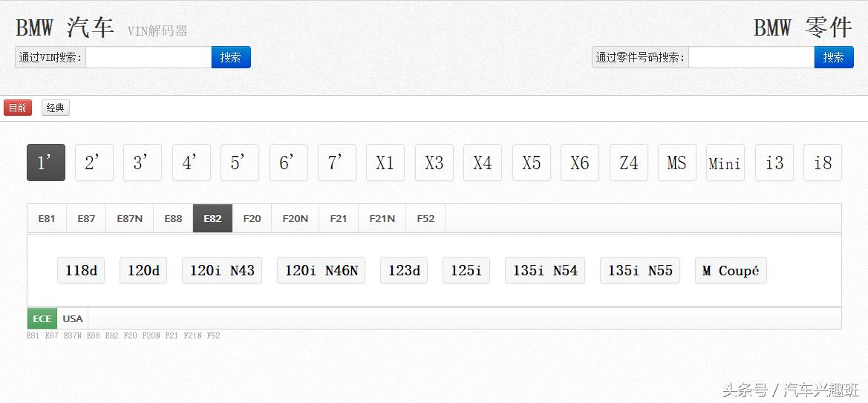
Task: Select the 5' series button
Action: point(240,163)
